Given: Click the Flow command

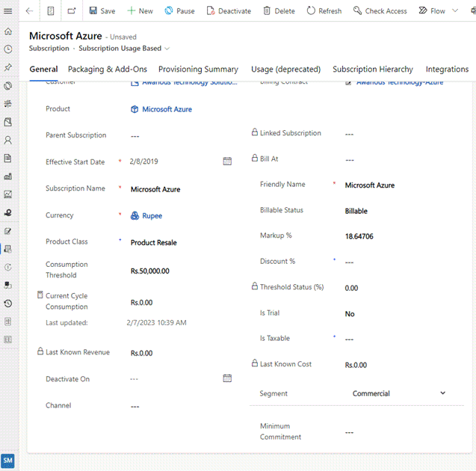Looking at the screenshot, I should [432, 11].
